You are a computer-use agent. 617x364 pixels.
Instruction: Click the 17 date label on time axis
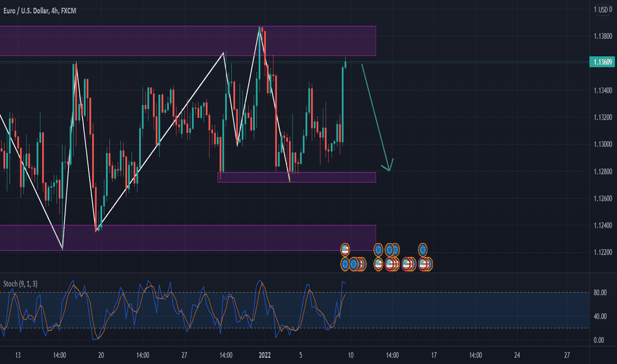(434, 355)
